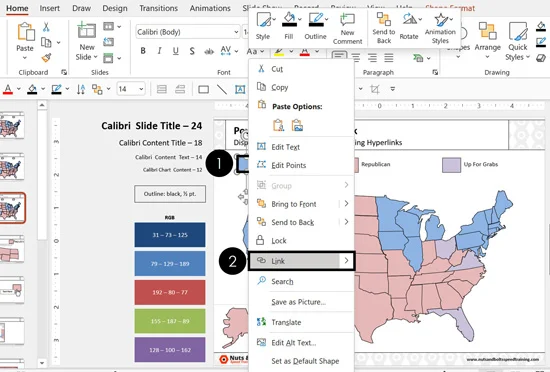Choose Edit Points in the context menu
This screenshot has height=372, width=550.
tap(301, 165)
